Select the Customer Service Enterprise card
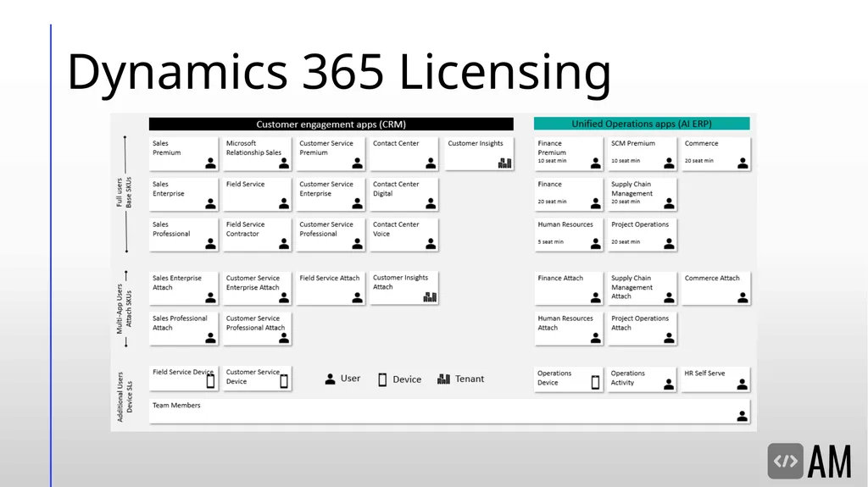Screen dimensions: 868x487 331,194
